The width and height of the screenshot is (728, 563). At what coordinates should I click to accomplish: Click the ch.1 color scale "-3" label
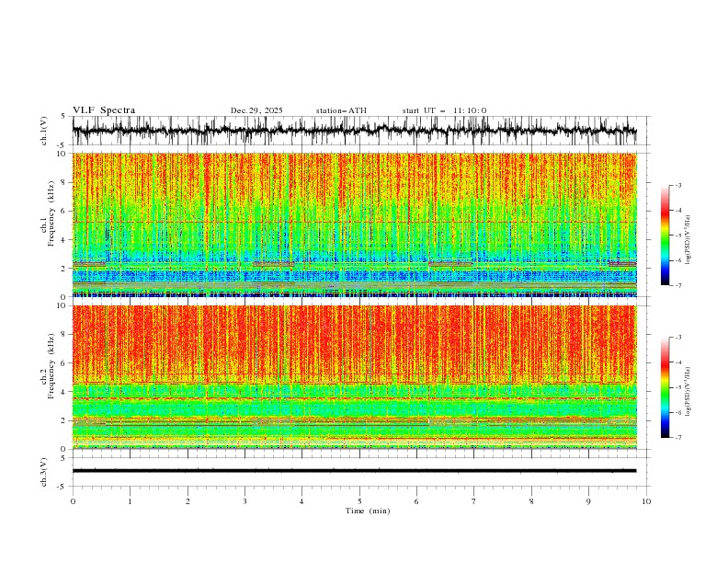click(678, 185)
